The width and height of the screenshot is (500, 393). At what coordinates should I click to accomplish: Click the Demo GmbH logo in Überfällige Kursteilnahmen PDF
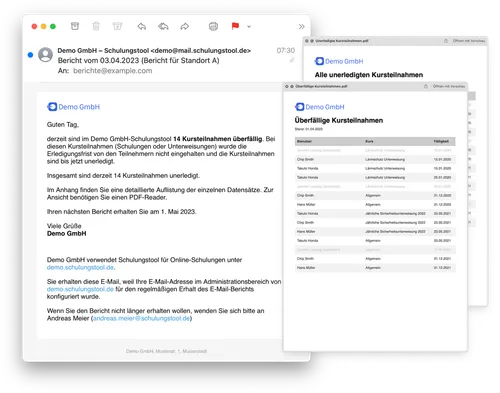320,107
